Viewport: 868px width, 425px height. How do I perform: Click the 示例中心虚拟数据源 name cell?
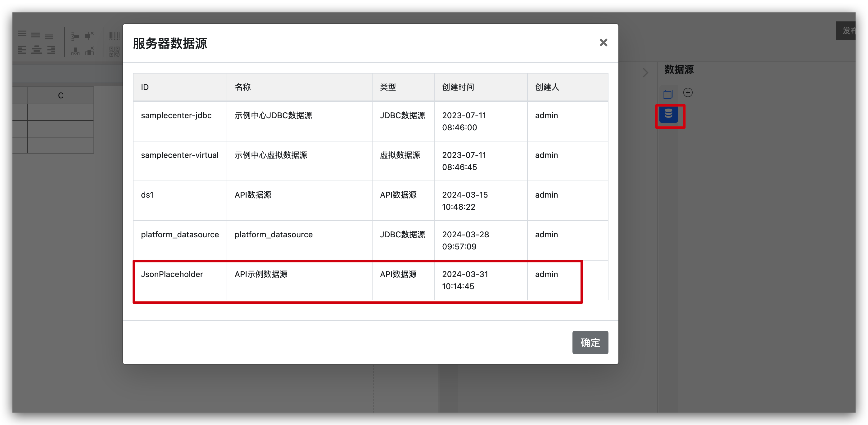[299, 161]
